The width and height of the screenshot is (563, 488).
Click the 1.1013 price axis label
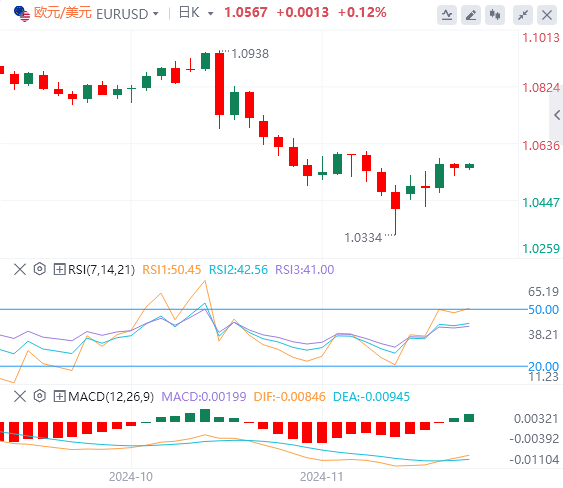click(541, 38)
